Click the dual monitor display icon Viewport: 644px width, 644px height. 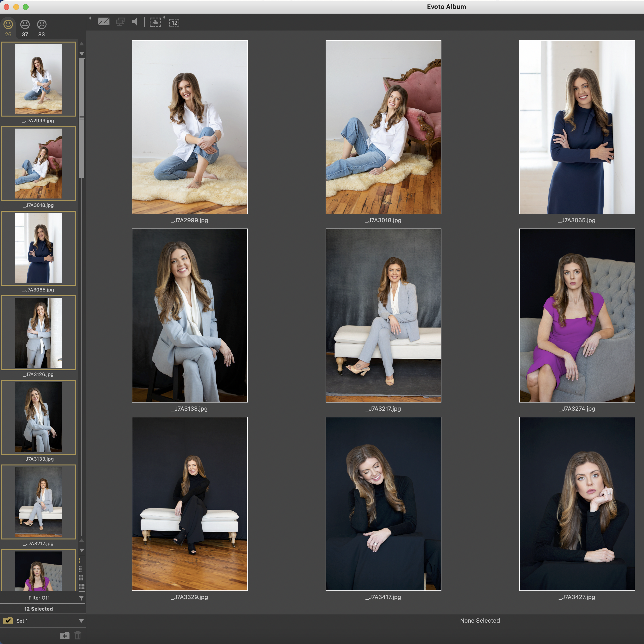tap(120, 22)
